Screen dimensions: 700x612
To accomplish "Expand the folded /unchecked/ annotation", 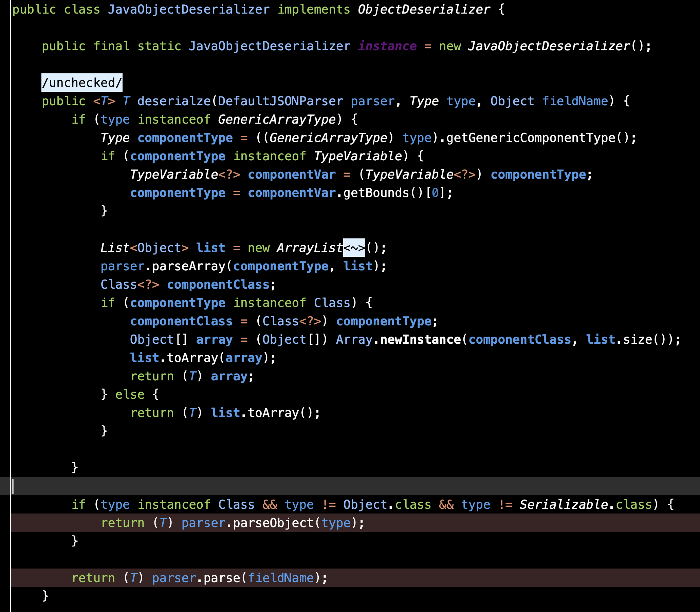I will [82, 83].
